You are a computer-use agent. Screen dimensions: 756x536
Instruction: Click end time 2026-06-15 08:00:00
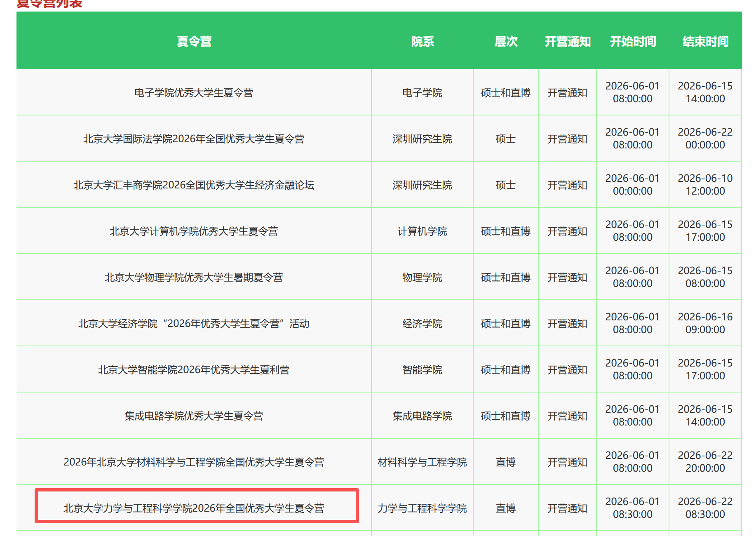tap(705, 277)
